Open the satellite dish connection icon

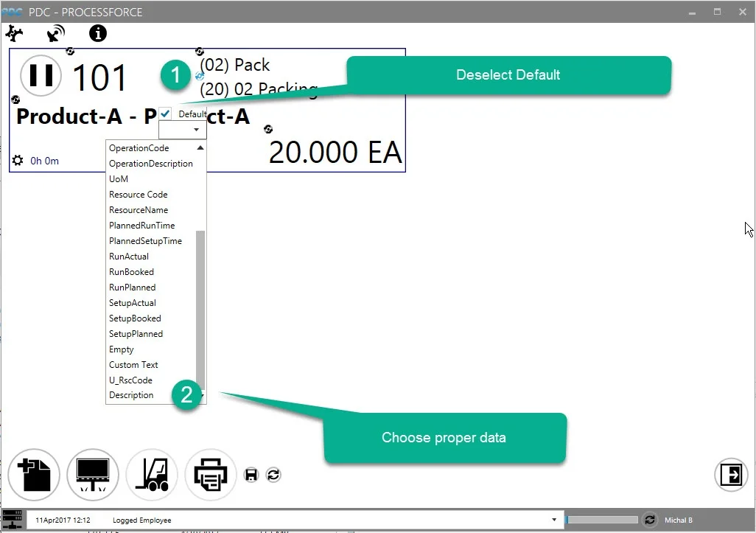55,33
